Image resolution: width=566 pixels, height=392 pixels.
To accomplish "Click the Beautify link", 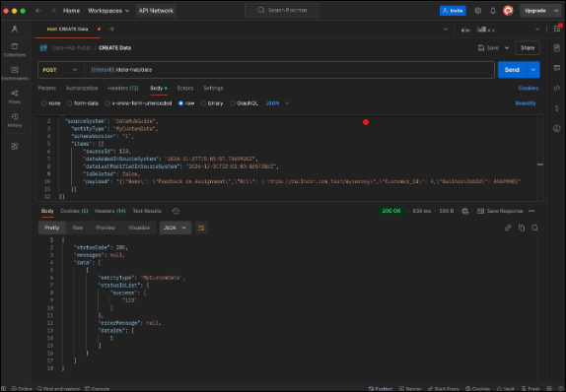I will (x=526, y=103).
